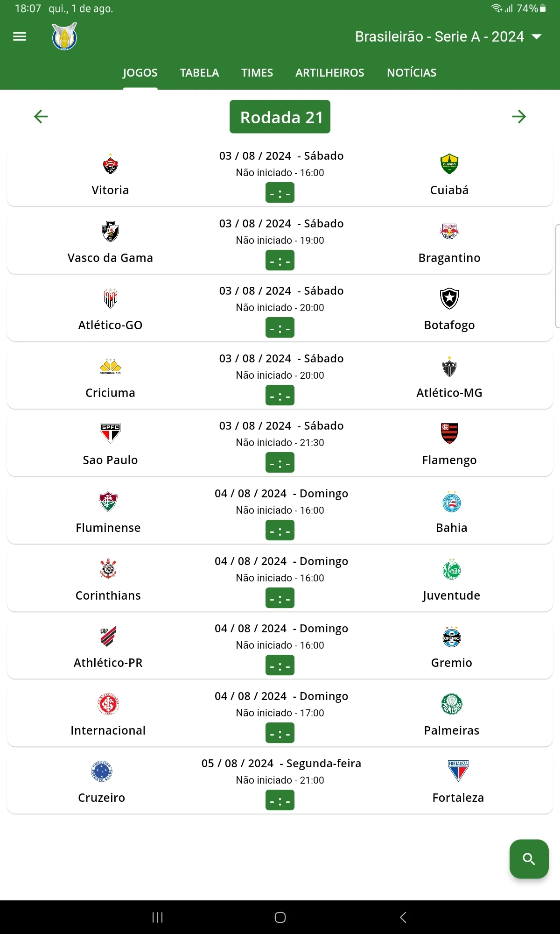560x934 pixels.
Task: Go to the previous round arrow
Action: 41,116
